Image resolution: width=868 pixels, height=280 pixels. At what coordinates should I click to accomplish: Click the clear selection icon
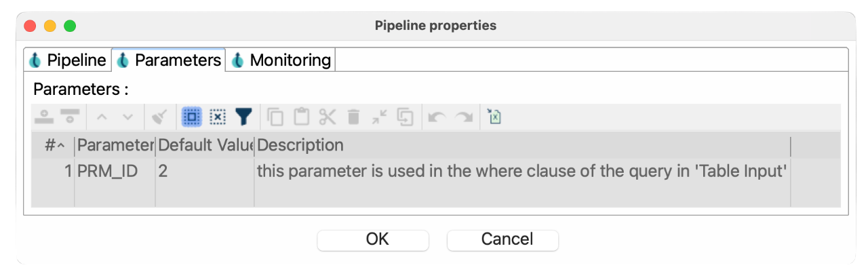point(217,117)
